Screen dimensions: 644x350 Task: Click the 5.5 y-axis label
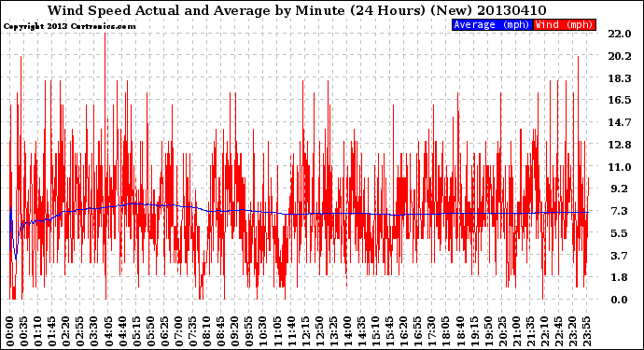tap(619, 233)
